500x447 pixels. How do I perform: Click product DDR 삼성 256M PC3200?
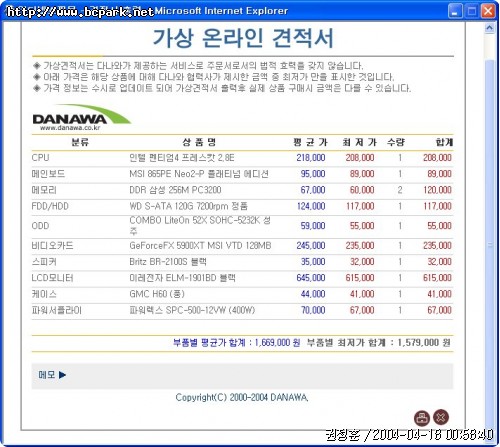click(x=175, y=190)
